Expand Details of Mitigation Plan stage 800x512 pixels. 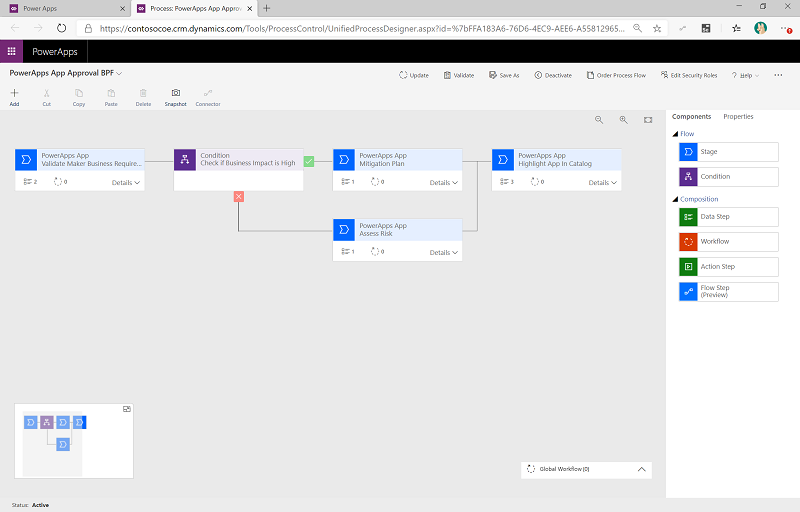click(x=443, y=183)
